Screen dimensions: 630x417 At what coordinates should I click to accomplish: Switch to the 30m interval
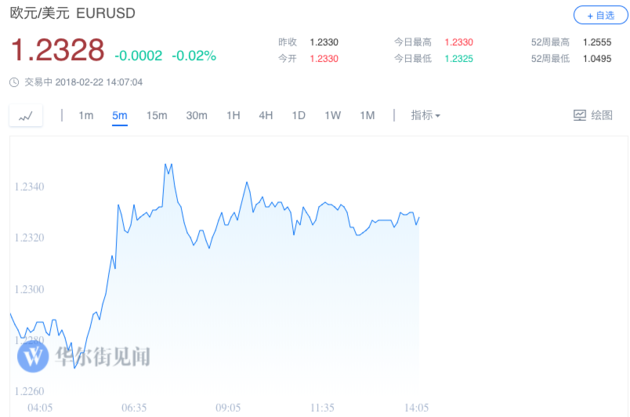196,116
